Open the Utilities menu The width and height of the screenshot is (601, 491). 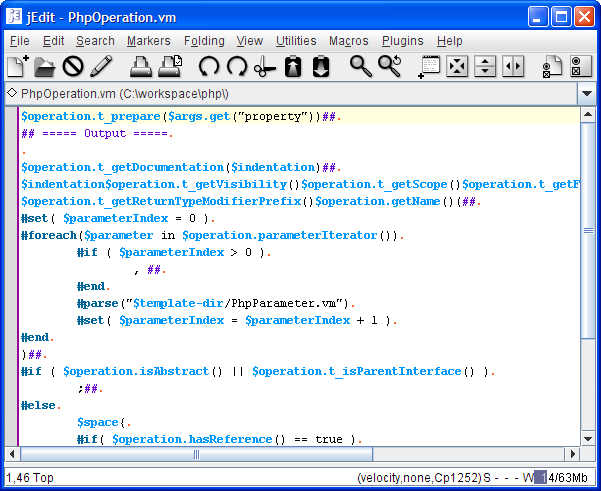click(296, 41)
